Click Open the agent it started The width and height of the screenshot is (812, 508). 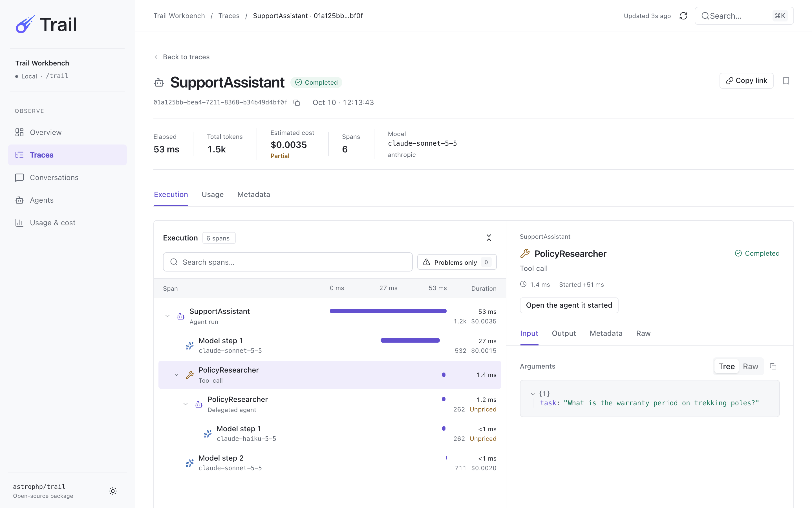point(569,305)
